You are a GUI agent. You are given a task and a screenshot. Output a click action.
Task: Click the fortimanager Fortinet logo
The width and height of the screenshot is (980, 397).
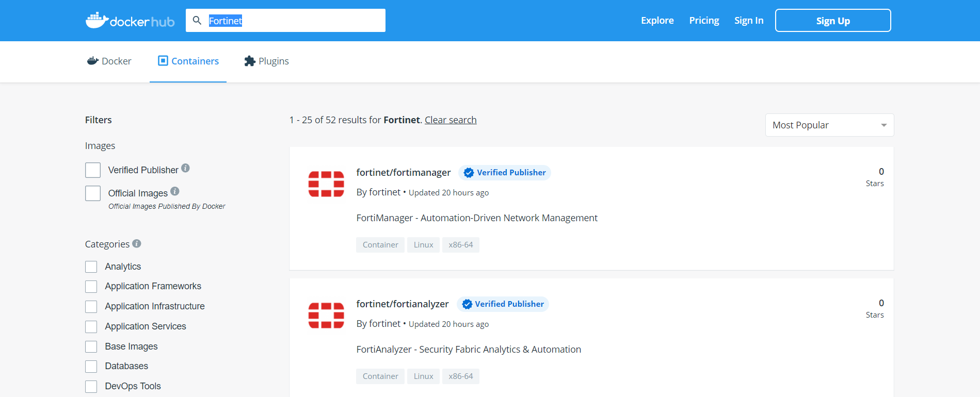tap(326, 184)
